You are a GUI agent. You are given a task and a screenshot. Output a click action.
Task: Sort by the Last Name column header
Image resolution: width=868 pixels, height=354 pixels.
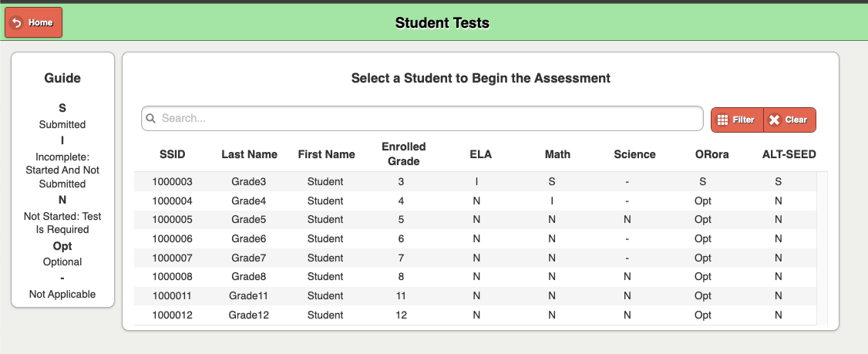coord(249,154)
